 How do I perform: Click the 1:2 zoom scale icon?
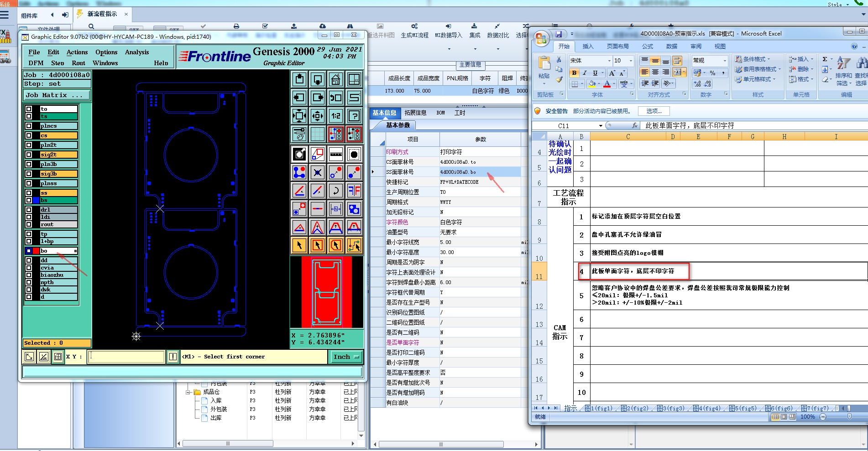(x=335, y=116)
